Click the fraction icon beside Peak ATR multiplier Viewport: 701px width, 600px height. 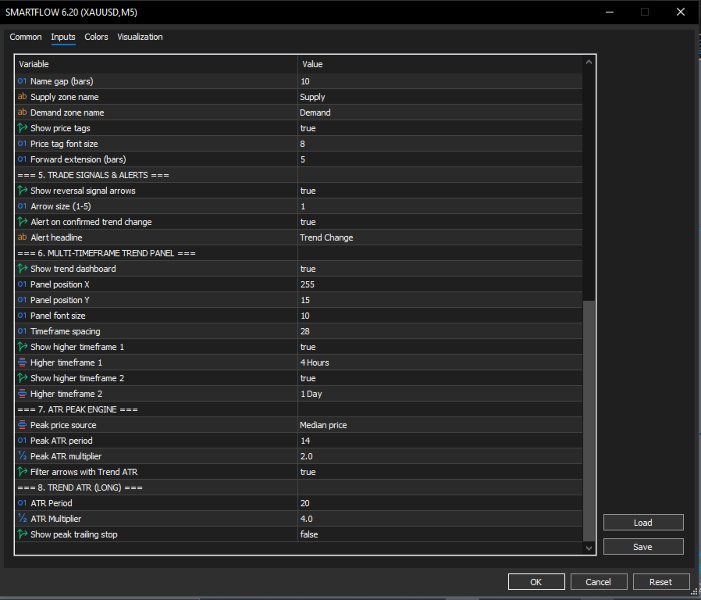[x=22, y=456]
